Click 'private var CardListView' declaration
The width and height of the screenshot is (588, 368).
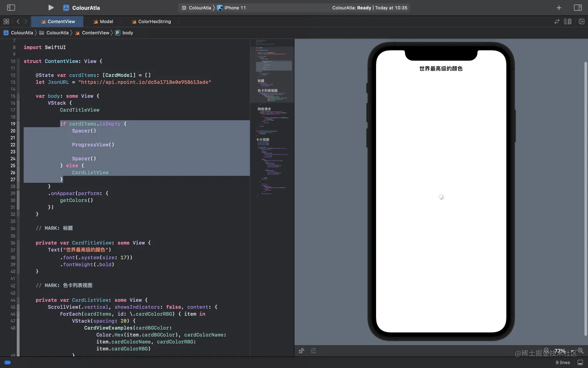[92, 300]
